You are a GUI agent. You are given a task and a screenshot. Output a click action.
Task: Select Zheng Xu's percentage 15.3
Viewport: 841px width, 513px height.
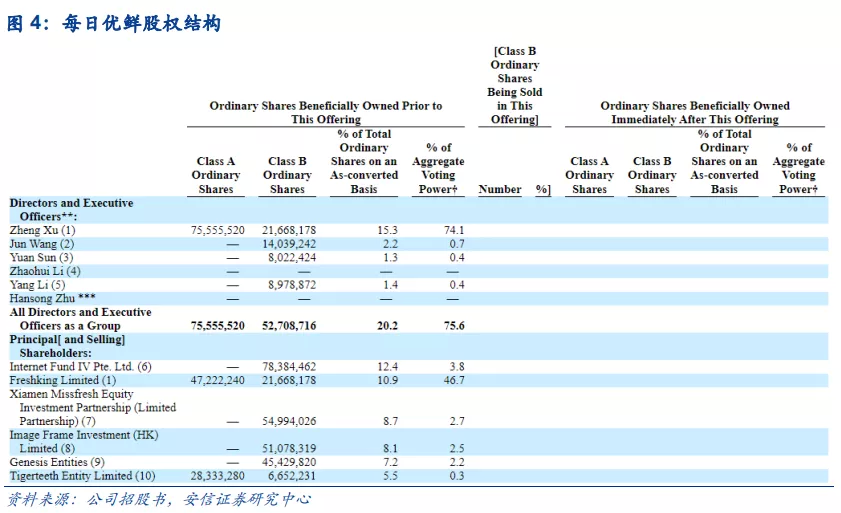pyautogui.click(x=387, y=230)
